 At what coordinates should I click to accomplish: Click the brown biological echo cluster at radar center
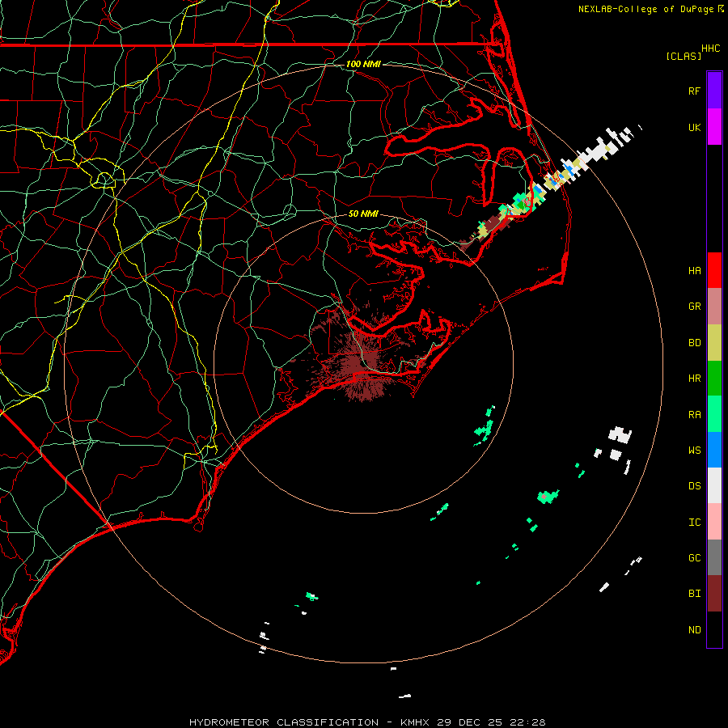(360, 363)
